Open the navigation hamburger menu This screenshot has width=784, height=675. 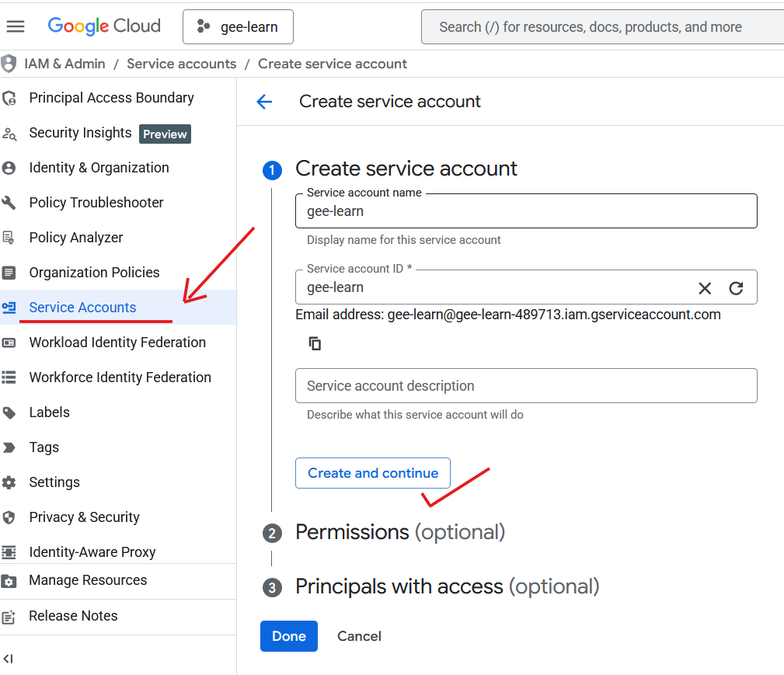[x=16, y=26]
